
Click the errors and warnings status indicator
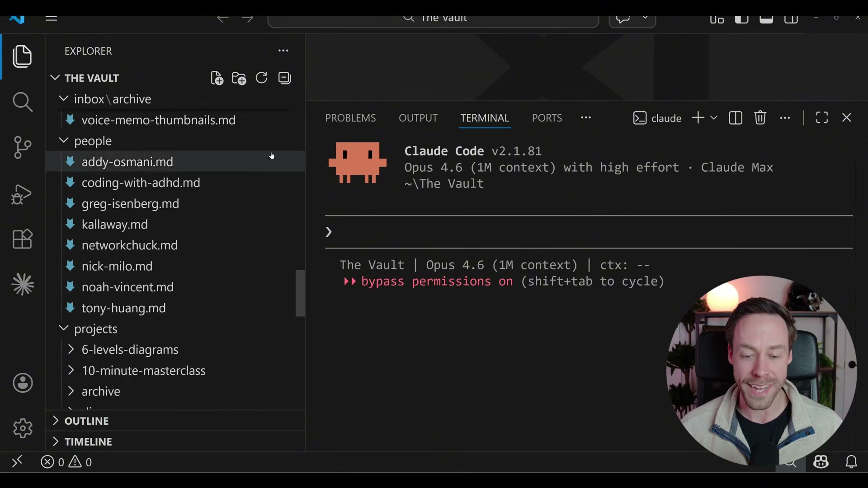(x=66, y=462)
